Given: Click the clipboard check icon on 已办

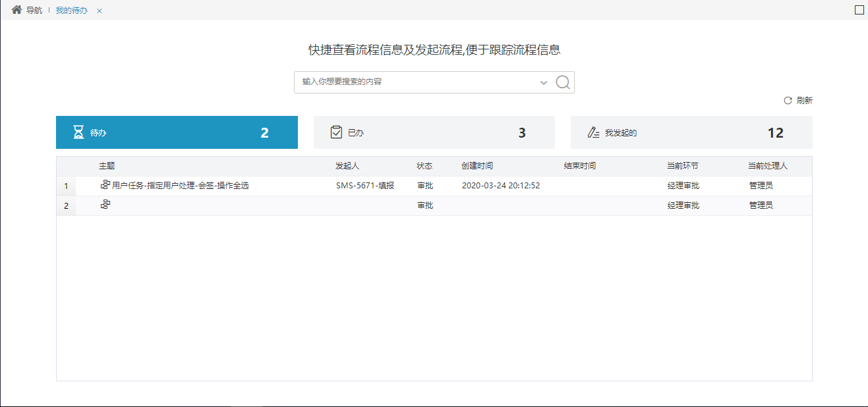Looking at the screenshot, I should pyautogui.click(x=336, y=132).
